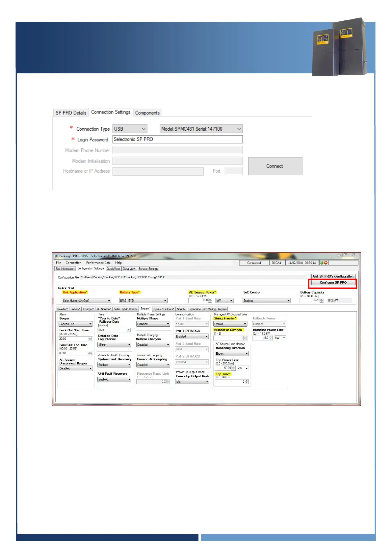Screen dimensions: 392x554
Task: Click the Configure SP PRO button
Action: click(x=333, y=283)
